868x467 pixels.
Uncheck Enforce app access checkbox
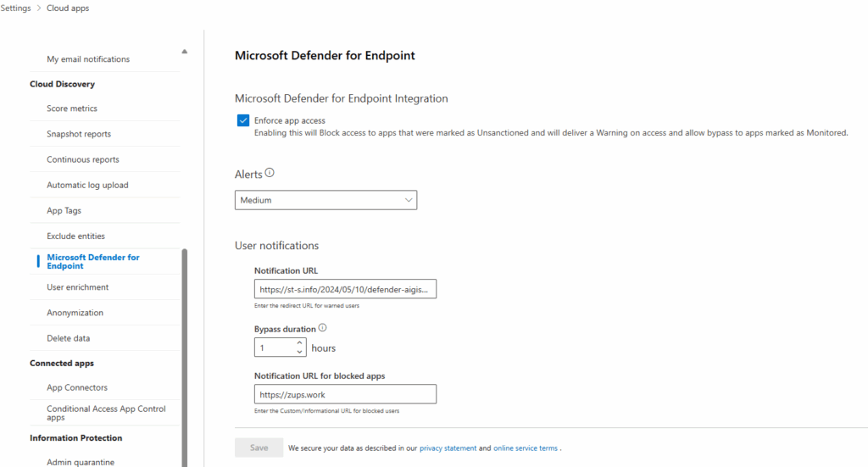[x=243, y=120]
